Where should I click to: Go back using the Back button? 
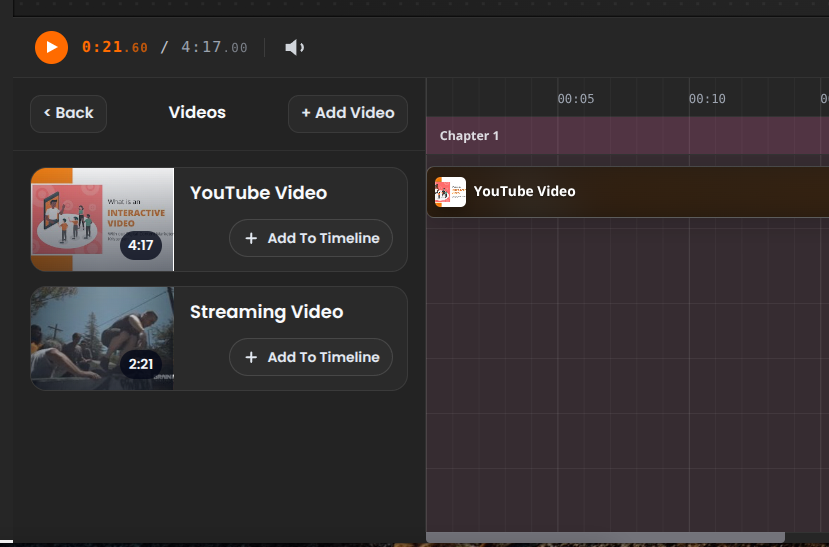coord(68,114)
